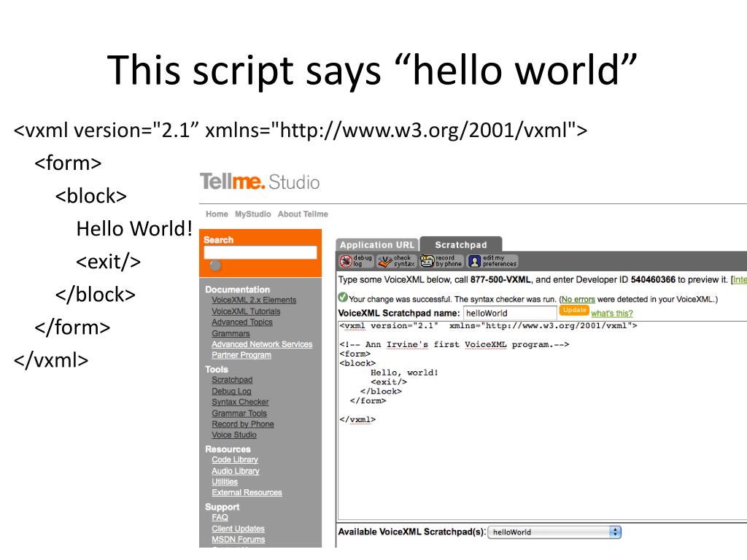This screenshot has width=747, height=560.
Task: Open the Utilities link
Action: (x=225, y=482)
